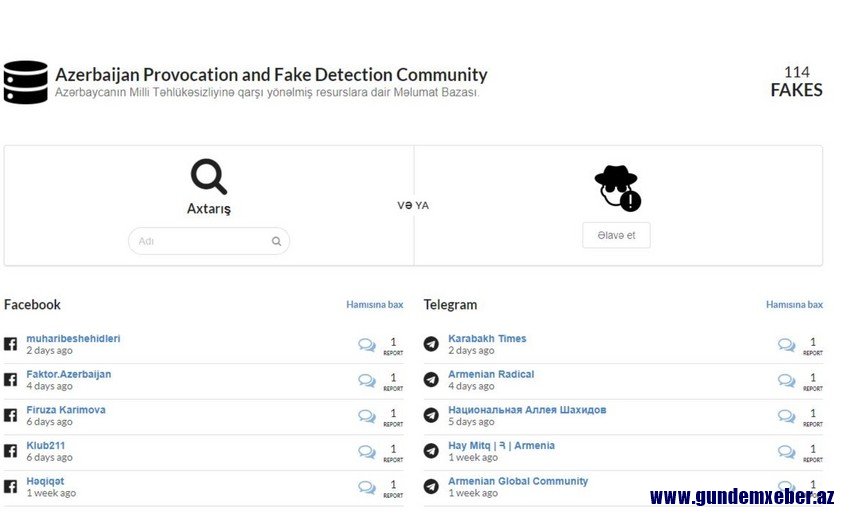Click the 1 report count for Karabakh Times
Viewport: 850px width, 530px height.
coord(813,346)
